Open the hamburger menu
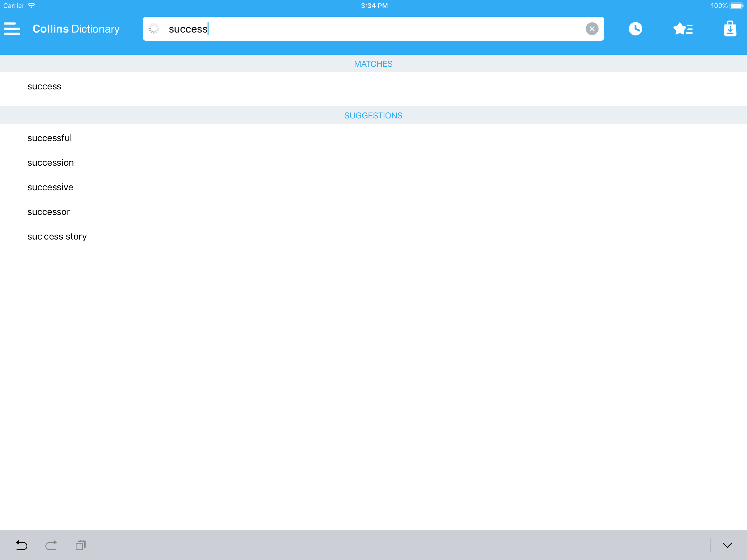 [12, 29]
